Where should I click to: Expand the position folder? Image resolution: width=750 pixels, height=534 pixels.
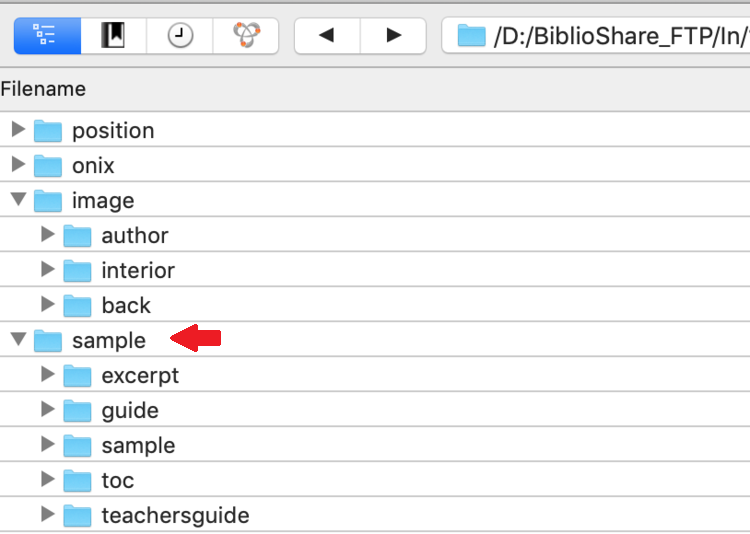(18, 129)
